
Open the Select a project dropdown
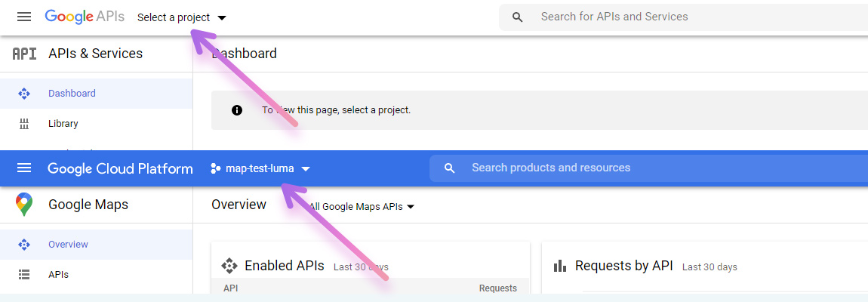[182, 17]
